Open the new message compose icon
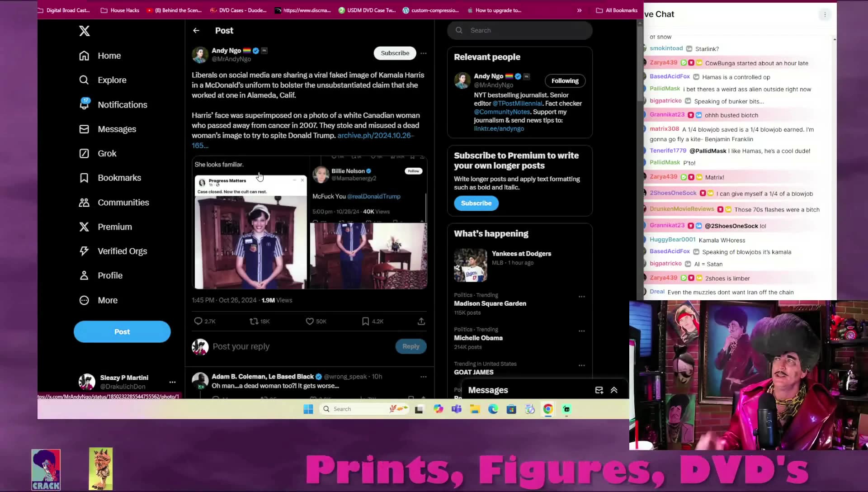Screen dimensions: 868x492 [x=599, y=390]
